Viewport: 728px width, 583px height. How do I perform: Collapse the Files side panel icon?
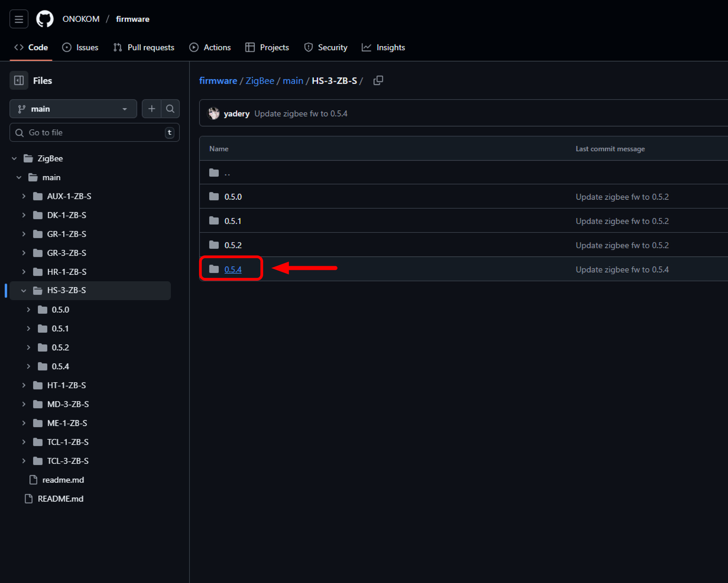pyautogui.click(x=19, y=81)
